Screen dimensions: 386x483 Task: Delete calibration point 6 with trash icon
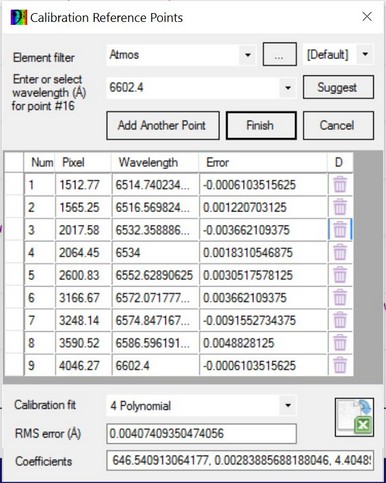pos(340,298)
